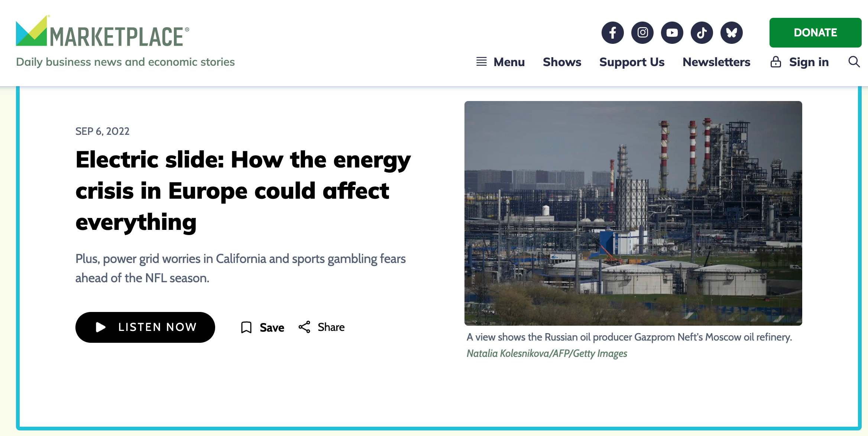The image size is (868, 436).
Task: Click the Share nodes icon
Action: point(304,327)
